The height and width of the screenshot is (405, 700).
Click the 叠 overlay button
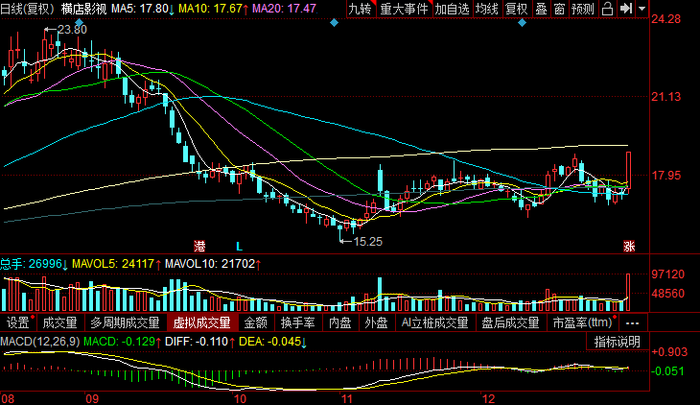point(541,8)
